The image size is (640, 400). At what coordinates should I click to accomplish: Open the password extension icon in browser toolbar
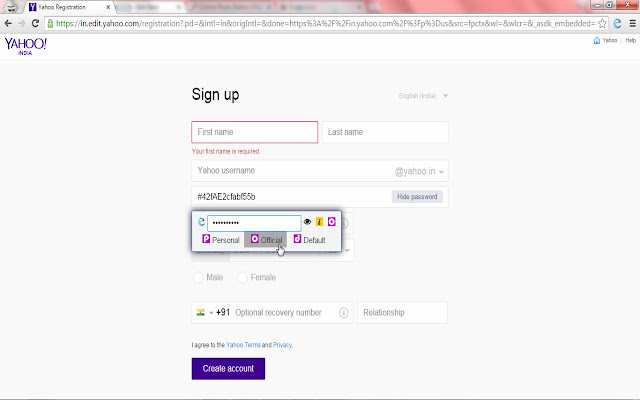coord(617,24)
